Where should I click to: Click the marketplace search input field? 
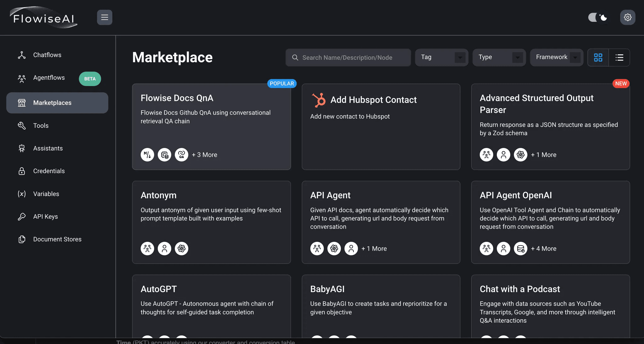352,57
